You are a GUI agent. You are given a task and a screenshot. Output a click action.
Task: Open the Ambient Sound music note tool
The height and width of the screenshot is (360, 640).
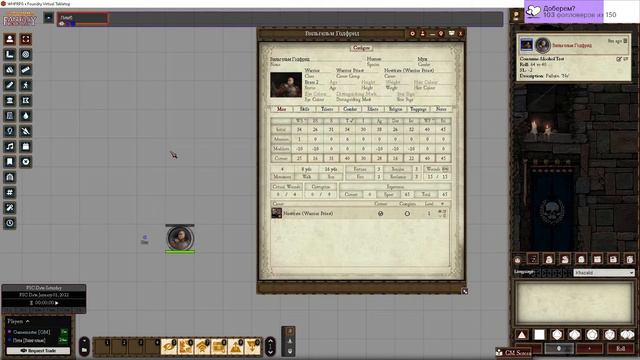[x=10, y=147]
